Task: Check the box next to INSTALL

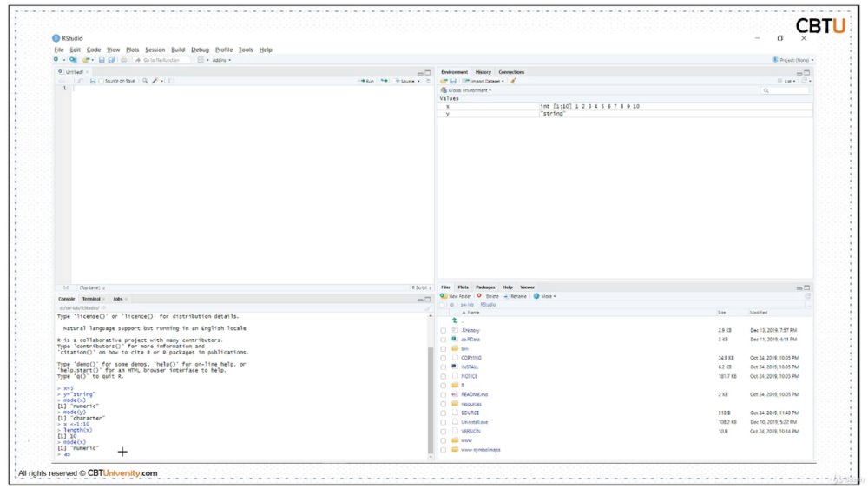Action: point(443,367)
